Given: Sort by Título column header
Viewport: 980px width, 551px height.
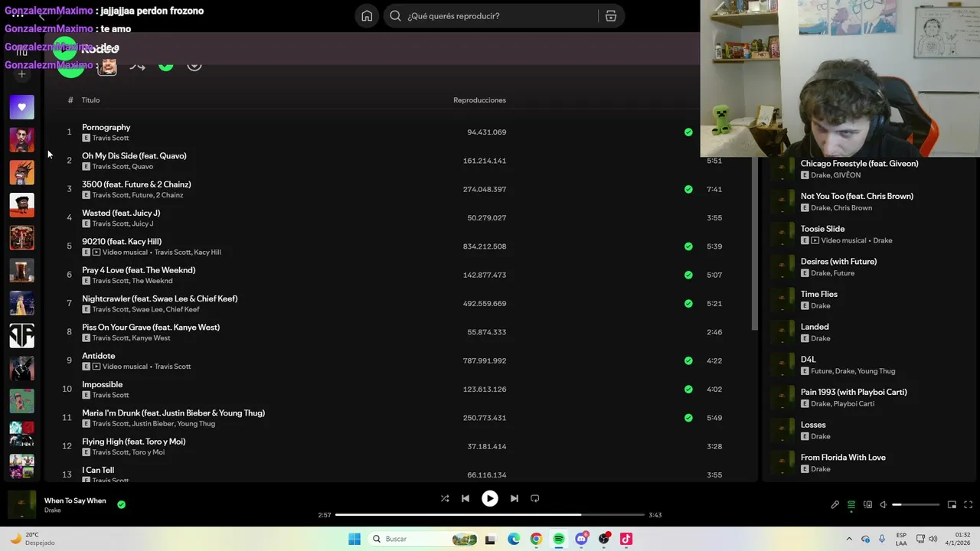Looking at the screenshot, I should pyautogui.click(x=91, y=100).
